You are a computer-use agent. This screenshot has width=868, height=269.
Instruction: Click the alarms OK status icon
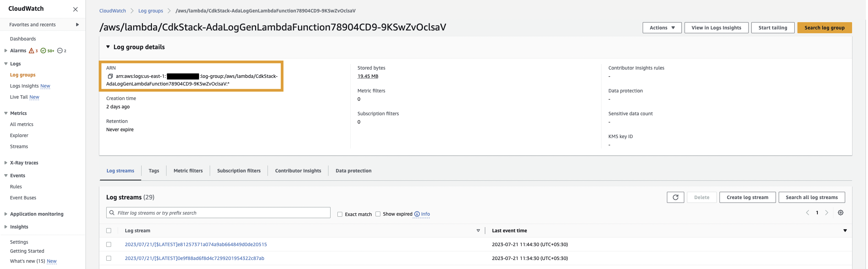[x=43, y=51]
